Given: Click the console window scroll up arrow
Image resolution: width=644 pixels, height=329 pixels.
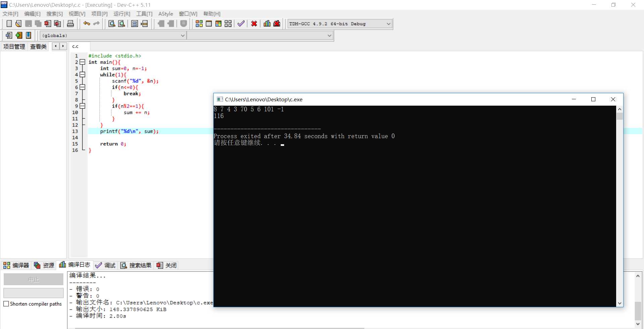Looking at the screenshot, I should [x=620, y=109].
